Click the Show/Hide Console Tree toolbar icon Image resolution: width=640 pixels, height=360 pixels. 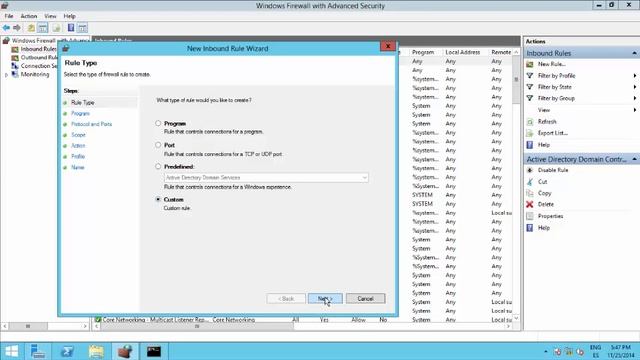[x=42, y=28]
